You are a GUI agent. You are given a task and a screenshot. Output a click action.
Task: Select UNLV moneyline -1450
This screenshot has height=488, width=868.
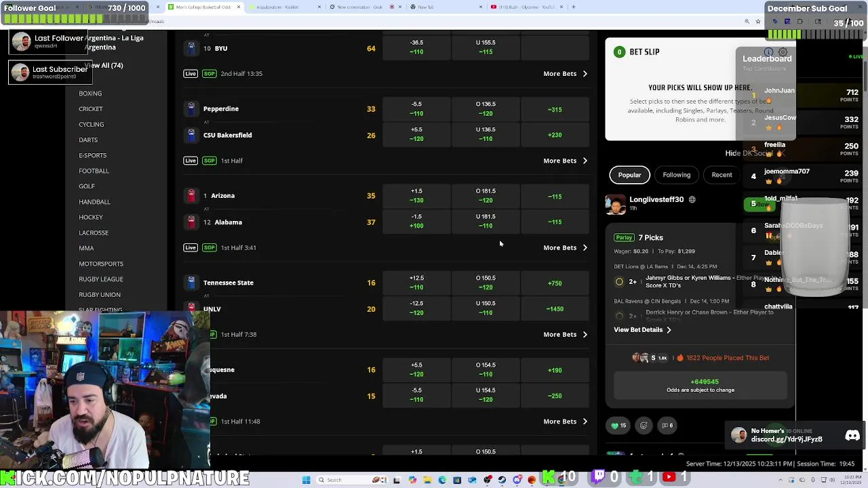pyautogui.click(x=555, y=309)
